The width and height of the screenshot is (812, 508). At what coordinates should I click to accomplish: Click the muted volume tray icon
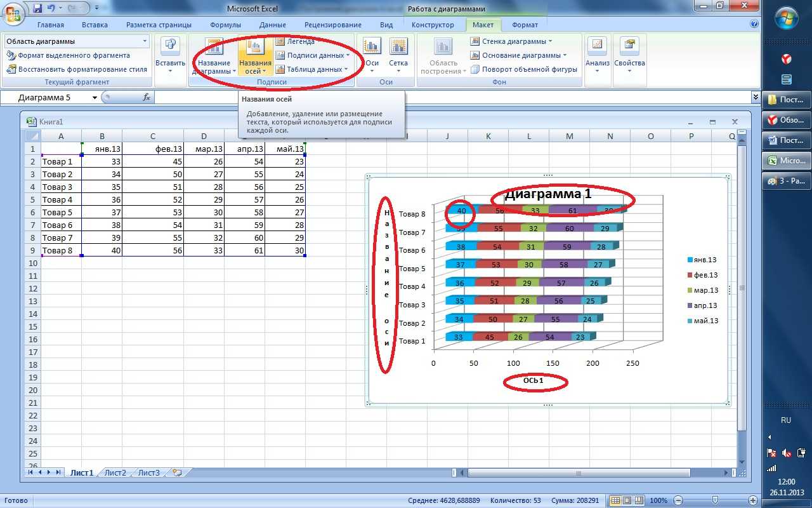click(787, 453)
